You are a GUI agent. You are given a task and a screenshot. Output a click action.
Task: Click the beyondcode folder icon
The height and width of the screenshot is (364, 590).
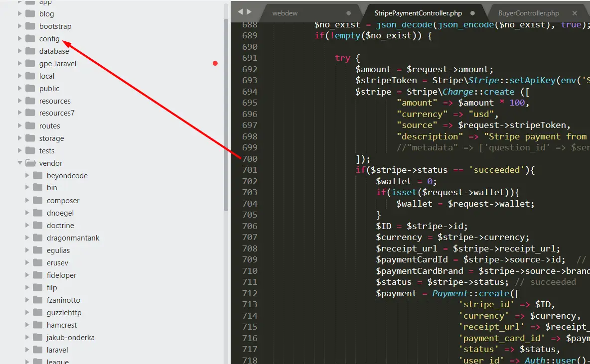pyautogui.click(x=38, y=175)
